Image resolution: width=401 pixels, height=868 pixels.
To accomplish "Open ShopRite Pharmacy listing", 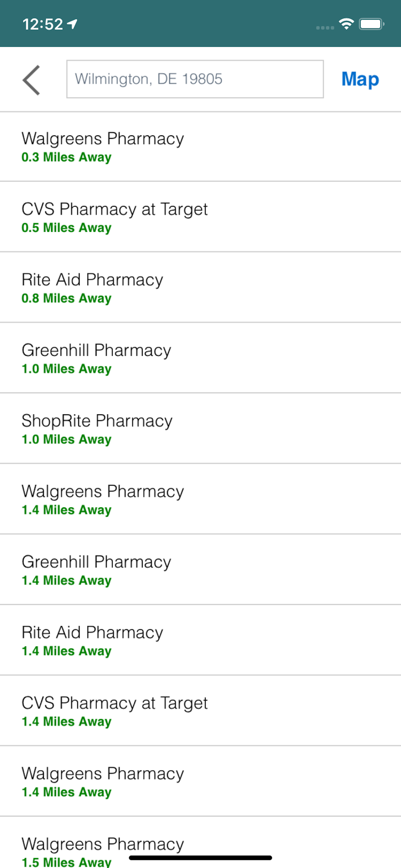I will (200, 429).
